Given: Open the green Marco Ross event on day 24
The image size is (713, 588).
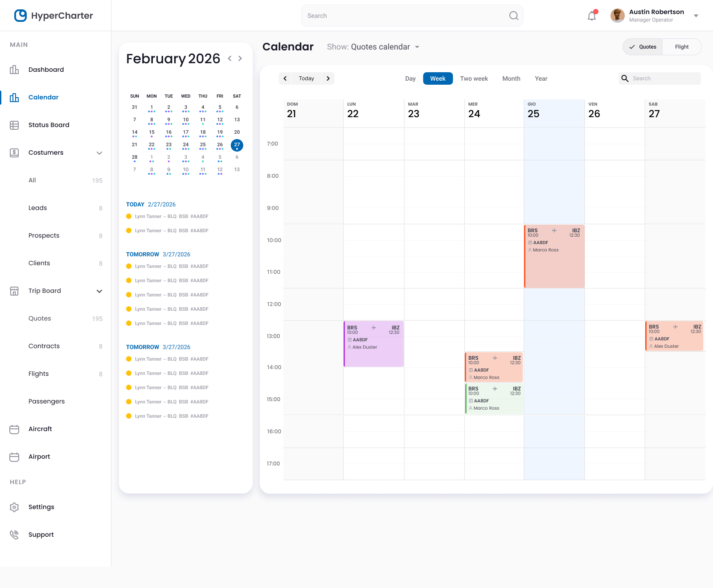Looking at the screenshot, I should pos(494,398).
